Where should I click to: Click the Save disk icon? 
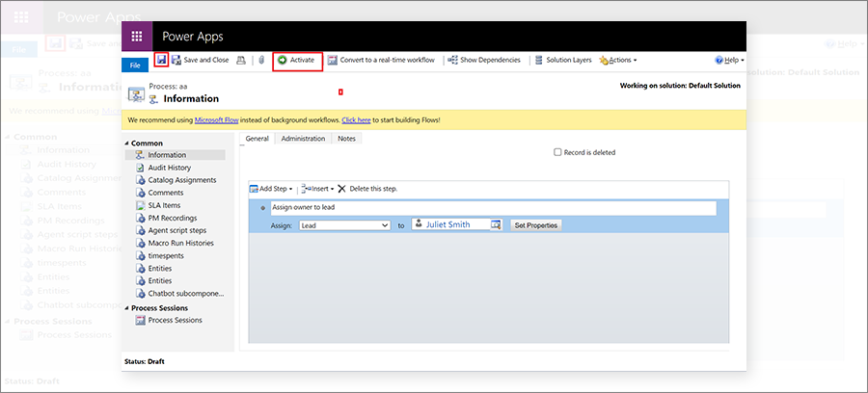point(162,60)
